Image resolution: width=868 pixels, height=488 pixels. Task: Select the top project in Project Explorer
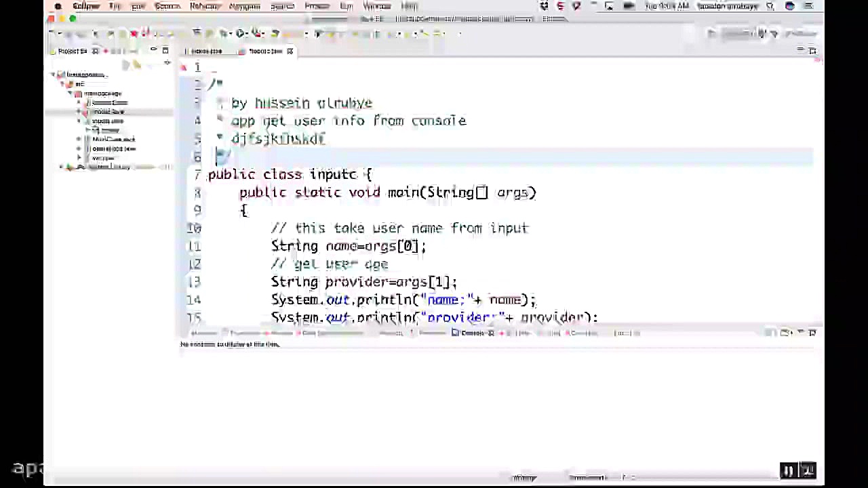coord(85,75)
